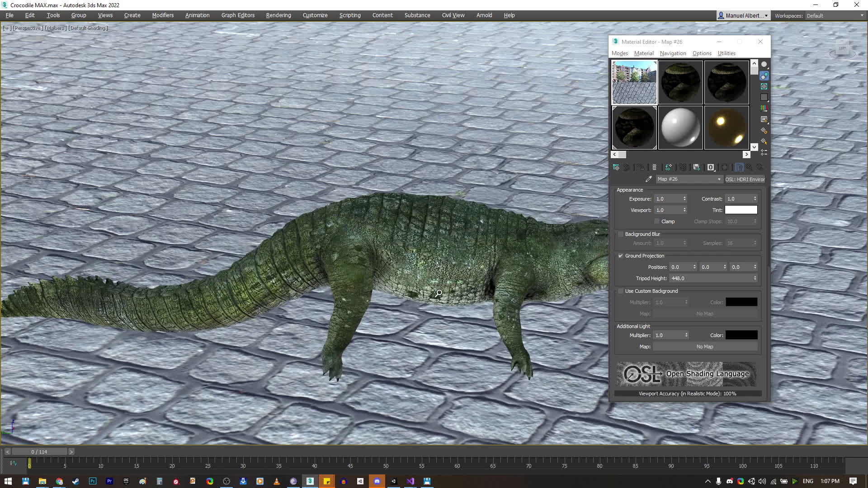This screenshot has height=488, width=868.
Task: Click Video Color Check icon
Action: click(x=764, y=108)
